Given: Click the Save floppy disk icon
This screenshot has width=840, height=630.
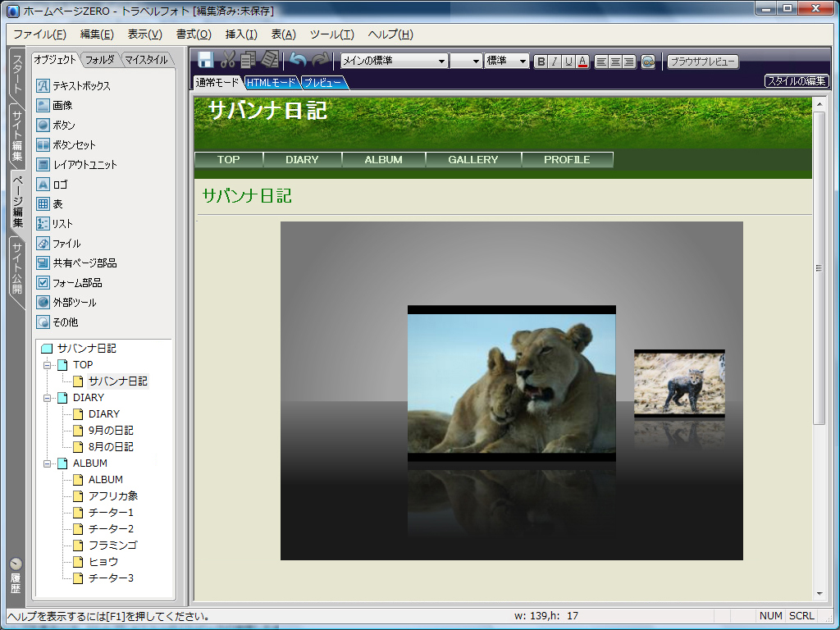Looking at the screenshot, I should pos(206,59).
